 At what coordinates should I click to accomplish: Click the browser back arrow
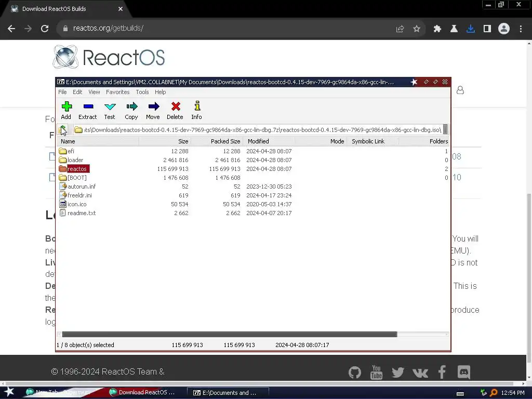tap(11, 29)
